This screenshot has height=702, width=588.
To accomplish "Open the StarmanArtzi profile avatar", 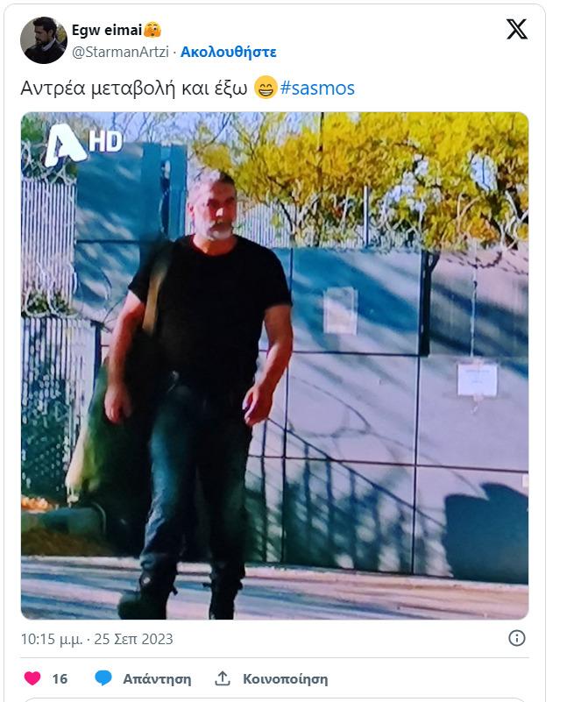I will [x=44, y=40].
